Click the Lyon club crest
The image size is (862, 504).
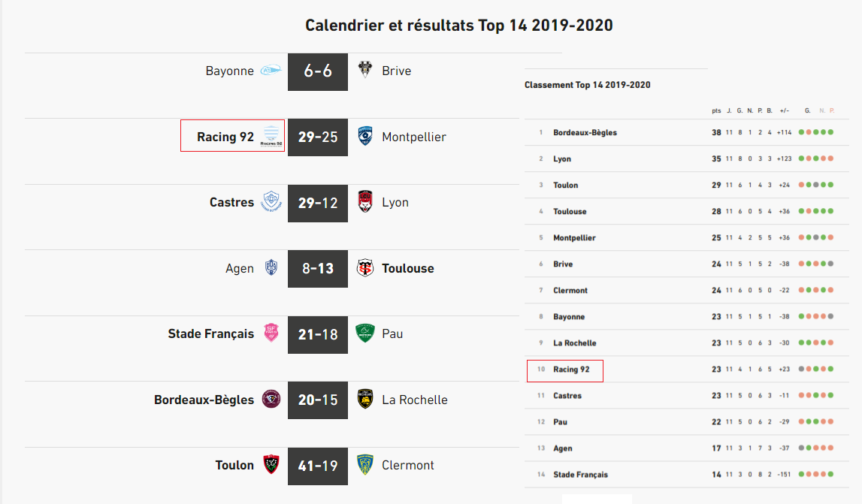click(365, 202)
